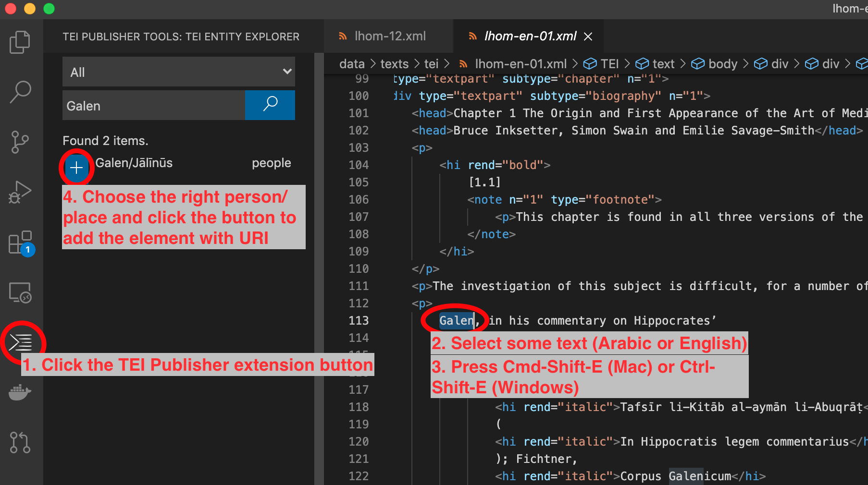The width and height of the screenshot is (868, 485).
Task: Click the closing </hi> tag on line 109
Action: [x=457, y=251]
